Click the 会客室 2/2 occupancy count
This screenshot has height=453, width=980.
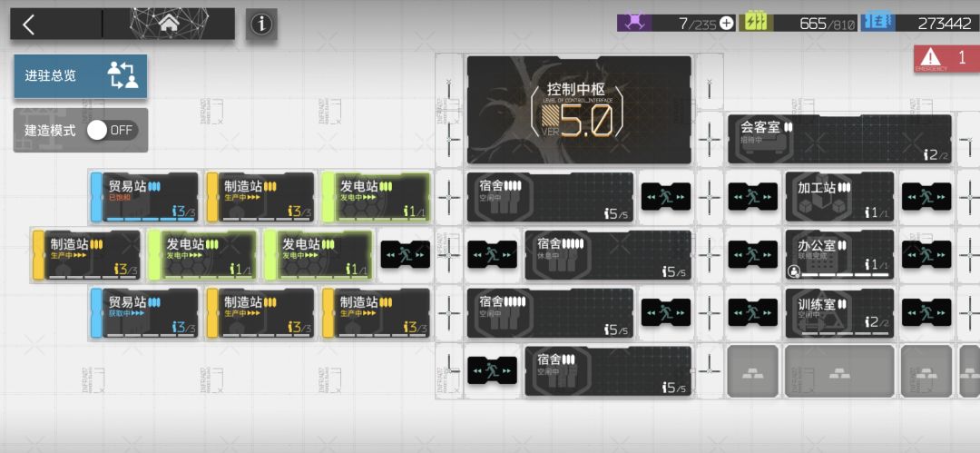(x=936, y=154)
